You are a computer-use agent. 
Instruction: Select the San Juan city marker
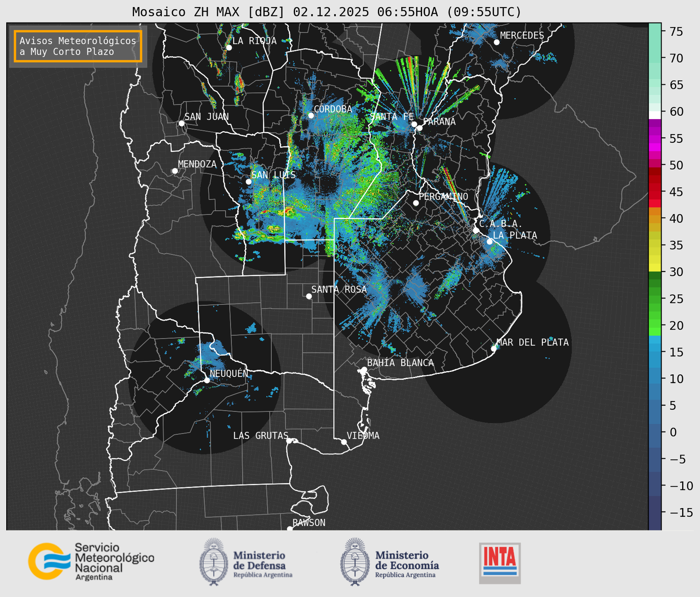coord(181,123)
